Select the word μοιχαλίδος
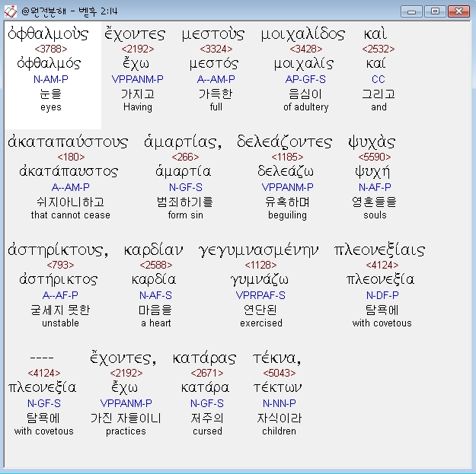The width and height of the screenshot is (476, 474). (303, 34)
